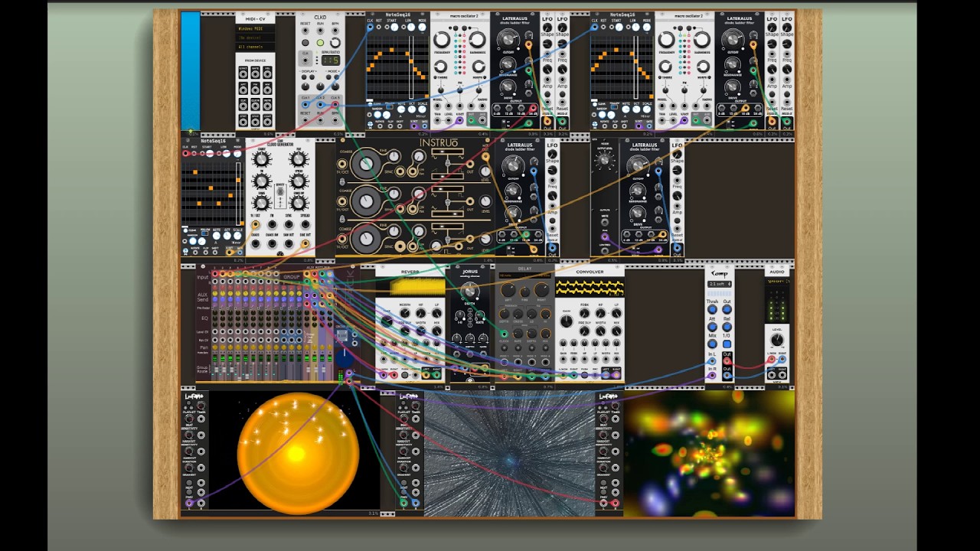980x551 pixels.
Task: Click the mixer blue master level knob
Action: point(344,358)
